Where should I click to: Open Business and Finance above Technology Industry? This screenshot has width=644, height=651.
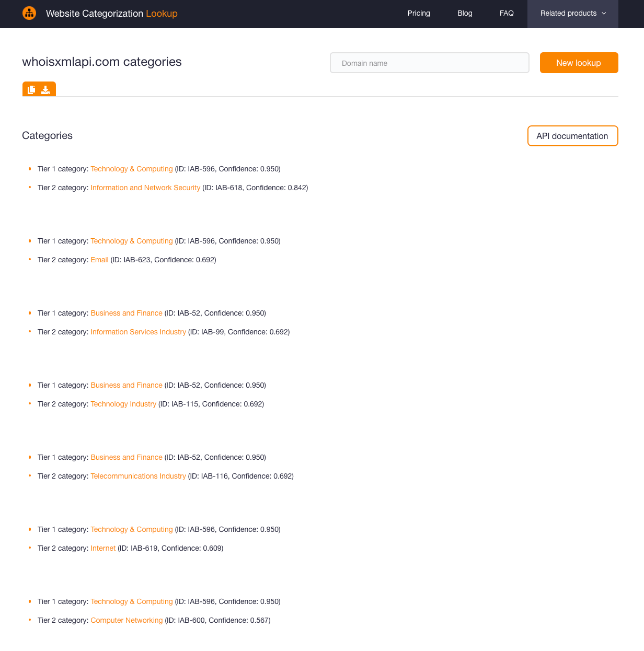coord(126,385)
